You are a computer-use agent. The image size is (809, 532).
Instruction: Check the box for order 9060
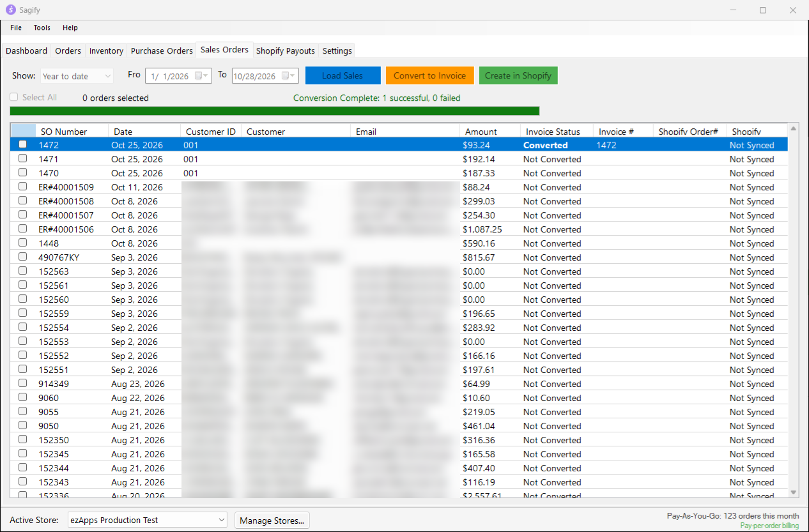pos(23,398)
